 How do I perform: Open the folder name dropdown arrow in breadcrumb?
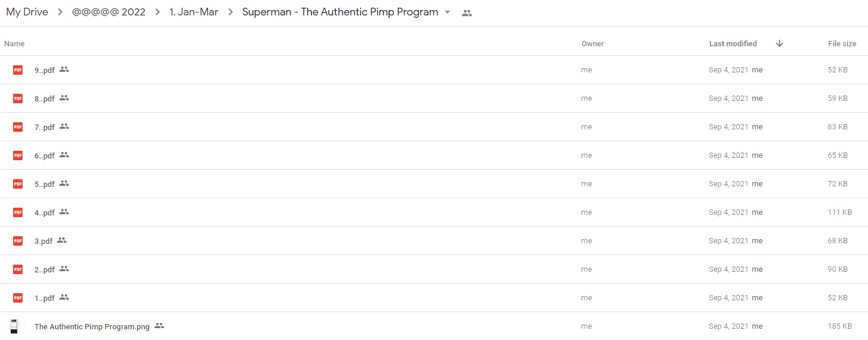pos(447,12)
